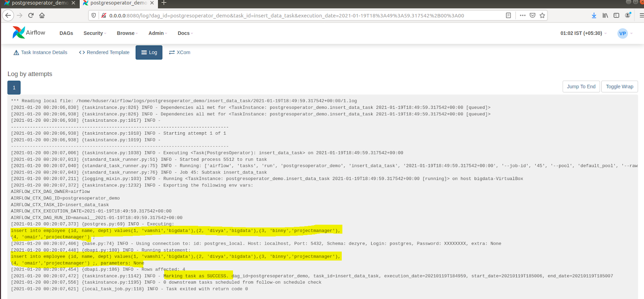
Task: Open Task Instance Details tab
Action: (x=40, y=52)
